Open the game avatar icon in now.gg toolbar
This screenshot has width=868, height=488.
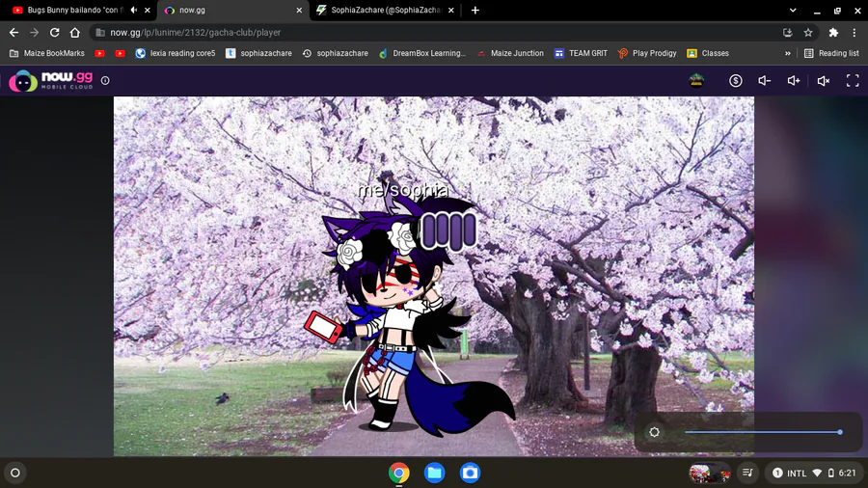point(696,81)
